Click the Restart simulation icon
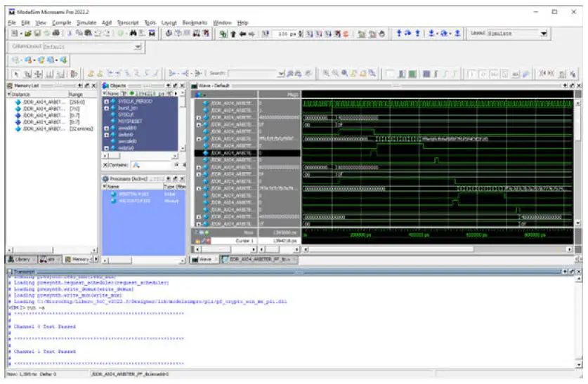This screenshot has height=384, width=588. tap(265, 34)
